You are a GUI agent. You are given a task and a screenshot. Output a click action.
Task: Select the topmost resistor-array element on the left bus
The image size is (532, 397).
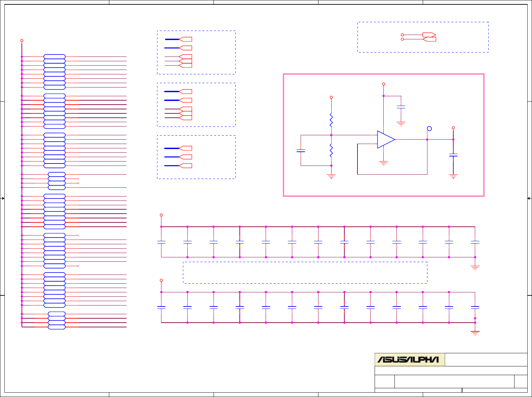point(54,57)
